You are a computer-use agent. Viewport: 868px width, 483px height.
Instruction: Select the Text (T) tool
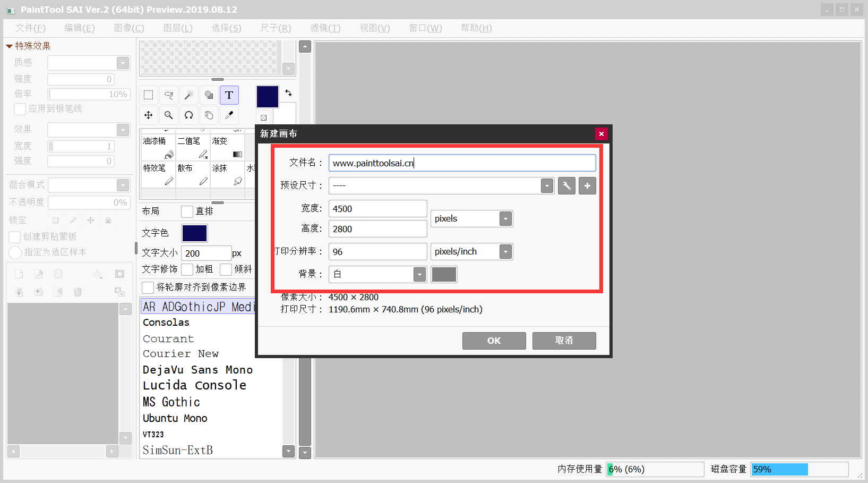click(x=229, y=95)
